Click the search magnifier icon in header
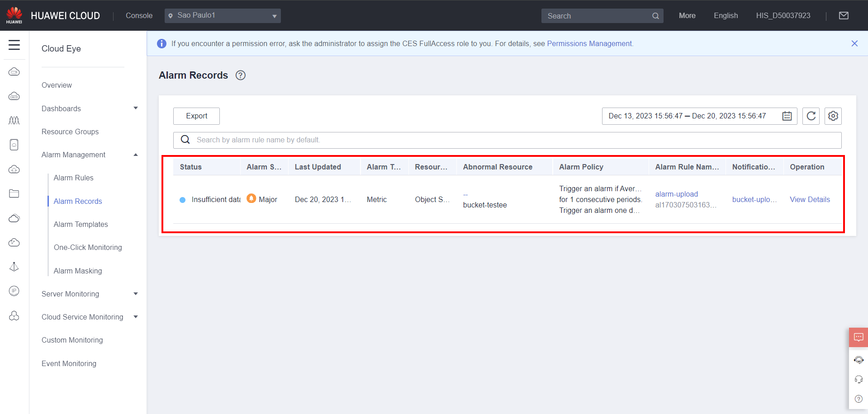 655,16
